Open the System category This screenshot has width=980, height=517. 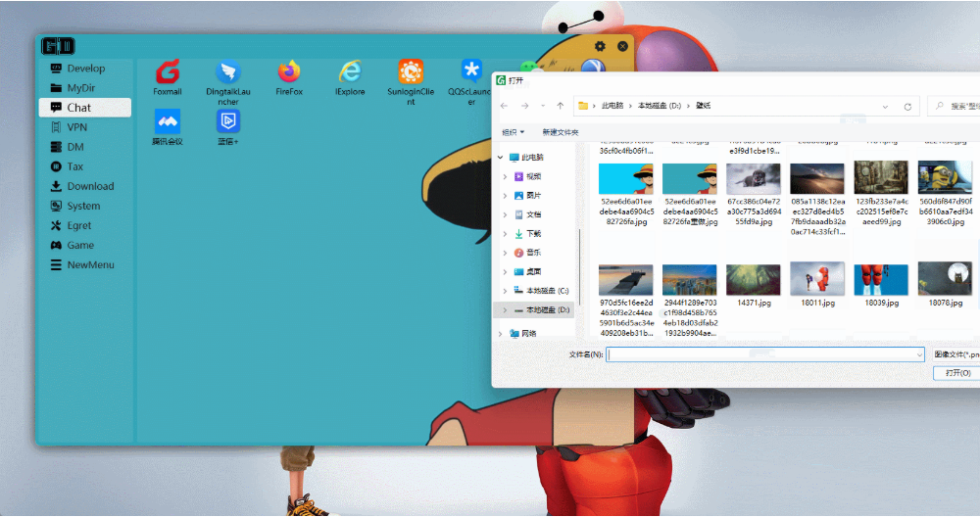pyautogui.click(x=85, y=206)
